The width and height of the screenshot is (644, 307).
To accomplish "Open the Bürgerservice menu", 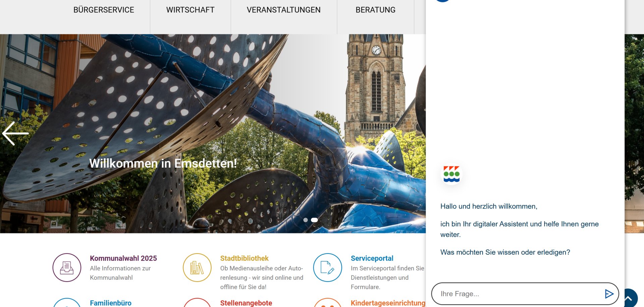I will [x=104, y=10].
